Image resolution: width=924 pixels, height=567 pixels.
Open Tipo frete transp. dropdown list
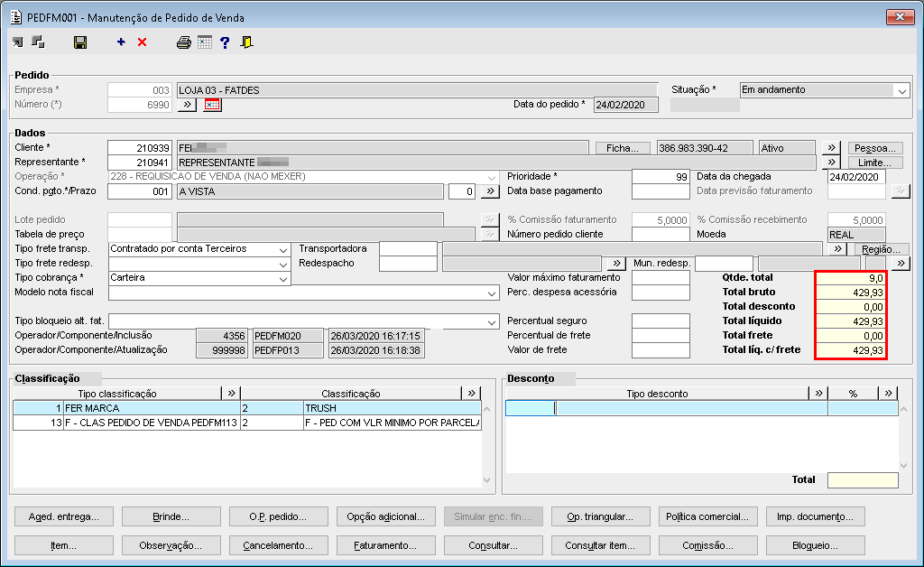click(284, 249)
